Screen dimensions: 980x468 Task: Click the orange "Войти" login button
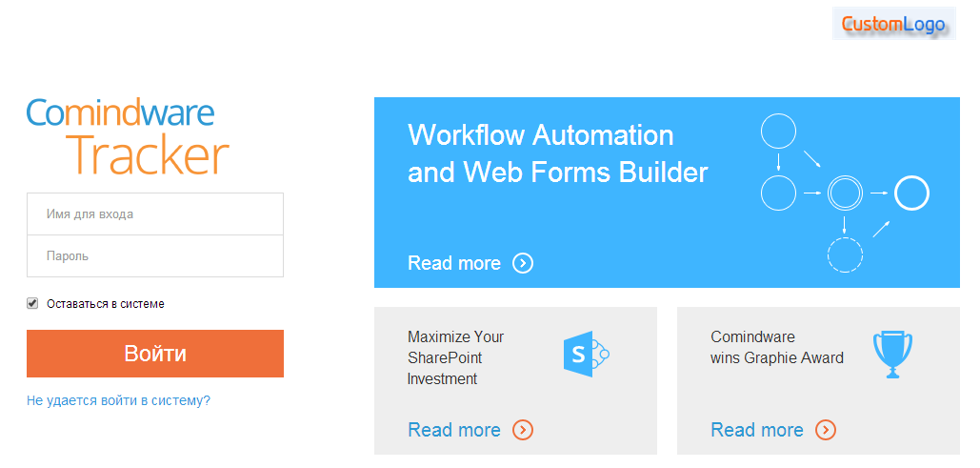tap(155, 354)
